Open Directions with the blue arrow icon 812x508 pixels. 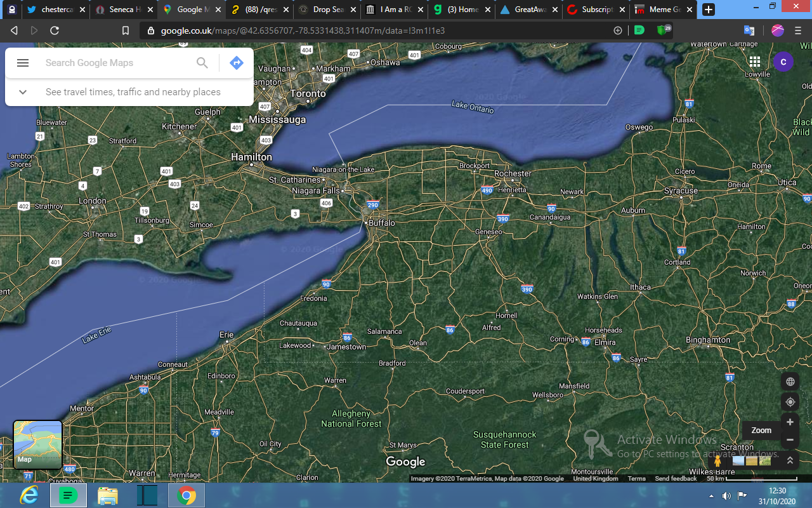tap(237, 63)
